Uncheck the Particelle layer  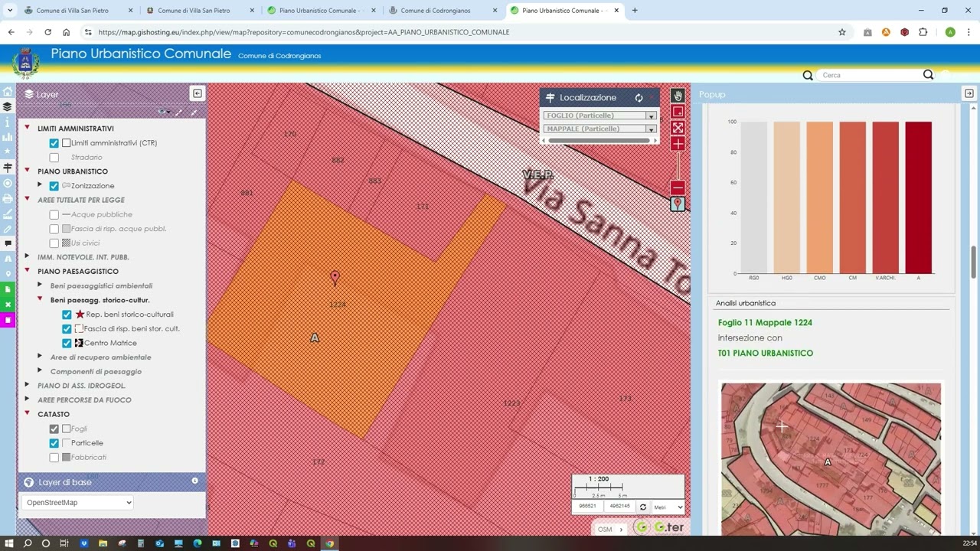coord(54,443)
